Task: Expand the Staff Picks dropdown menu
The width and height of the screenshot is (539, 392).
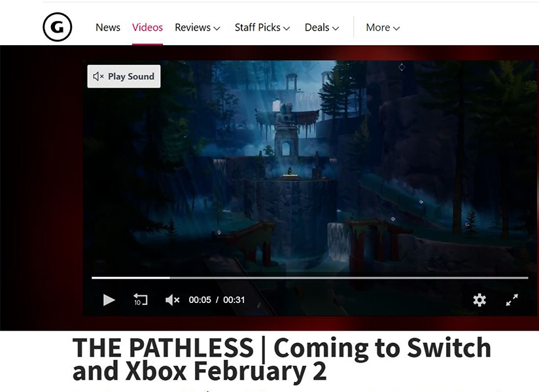Action: (262, 27)
